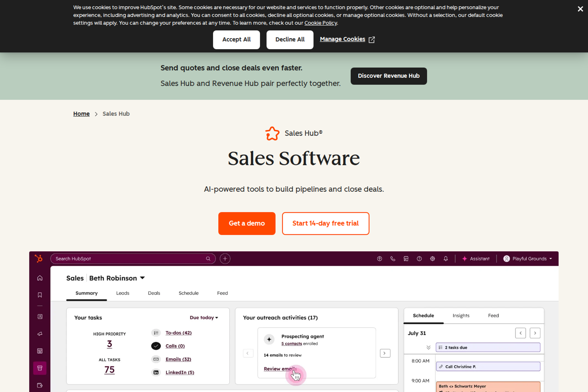Click the upgrade arrow icon in top bar

coord(379,259)
